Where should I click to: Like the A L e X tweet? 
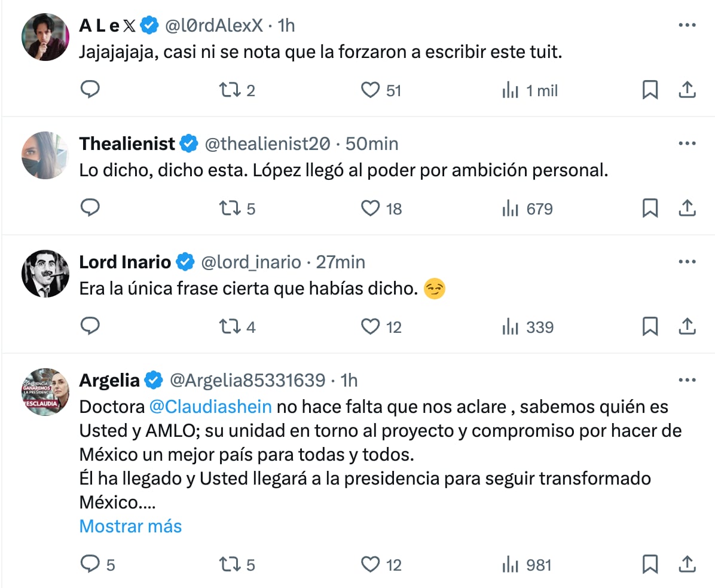point(371,90)
